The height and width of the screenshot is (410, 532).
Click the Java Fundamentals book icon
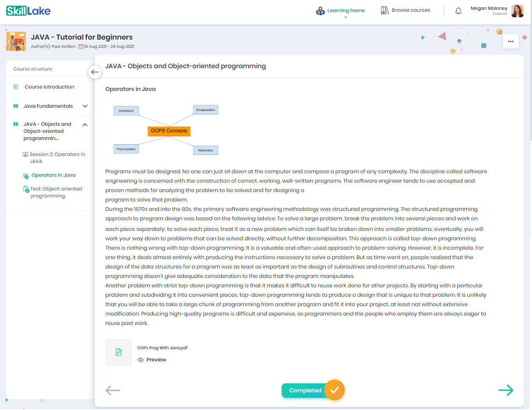(x=16, y=106)
